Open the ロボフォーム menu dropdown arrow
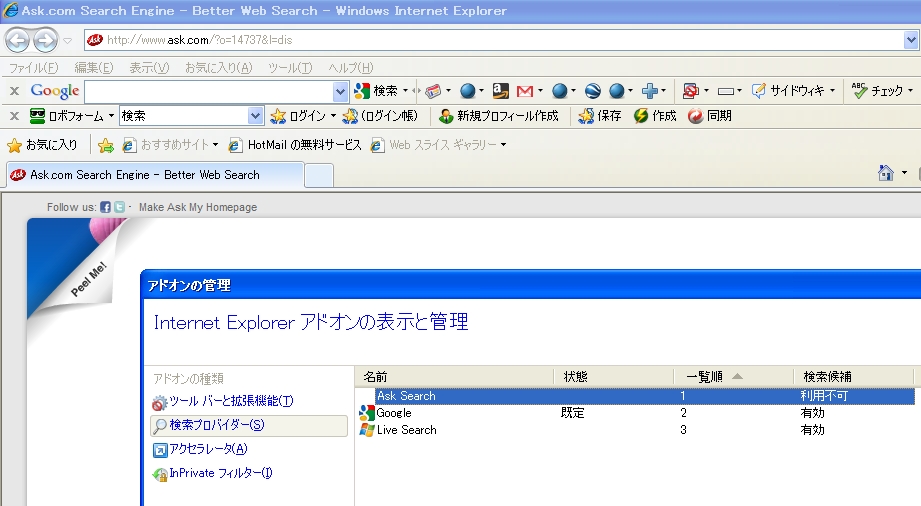This screenshot has width=921, height=506. (111, 116)
